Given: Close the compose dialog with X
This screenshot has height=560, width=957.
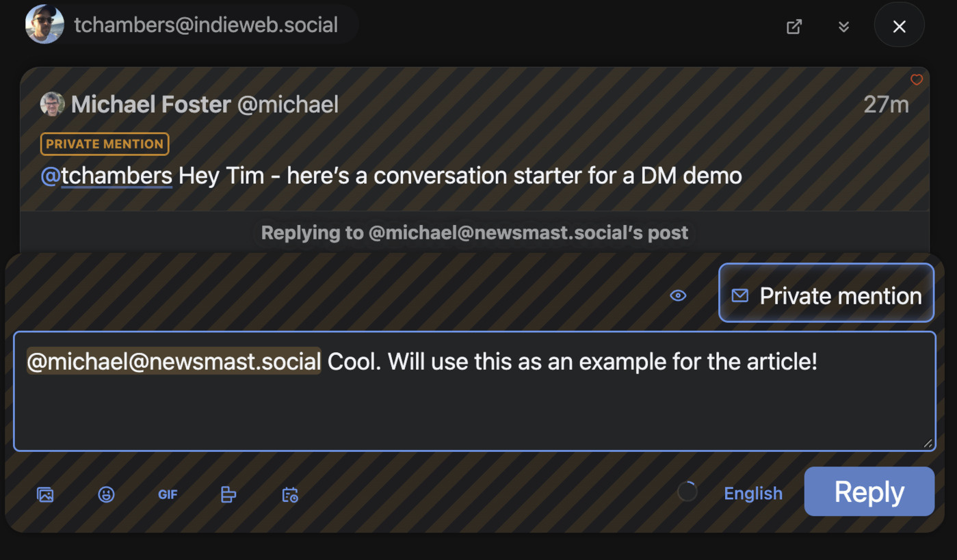Looking at the screenshot, I should point(900,27).
